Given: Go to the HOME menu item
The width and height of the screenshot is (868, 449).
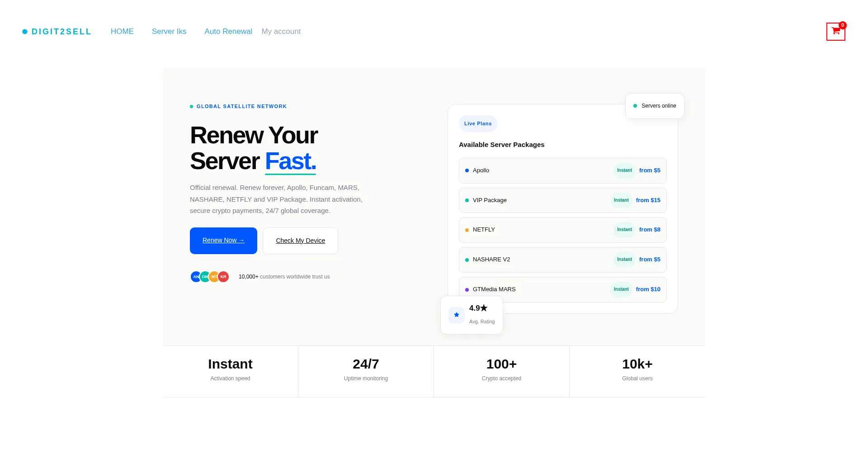Looking at the screenshot, I should point(122,32).
